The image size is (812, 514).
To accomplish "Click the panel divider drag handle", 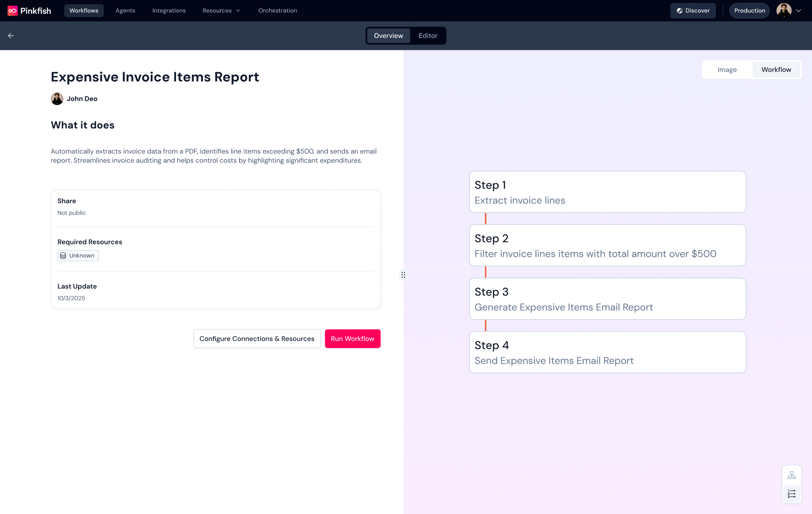I will point(403,275).
